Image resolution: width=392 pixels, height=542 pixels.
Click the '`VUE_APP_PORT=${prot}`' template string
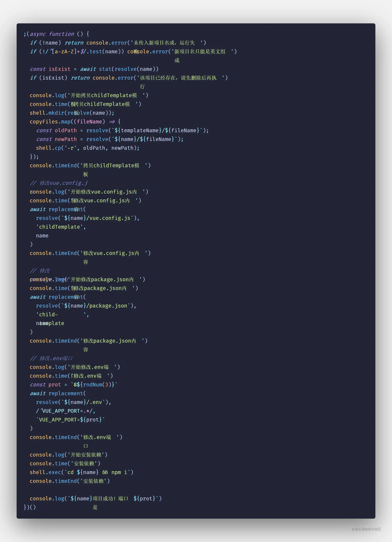71,420
